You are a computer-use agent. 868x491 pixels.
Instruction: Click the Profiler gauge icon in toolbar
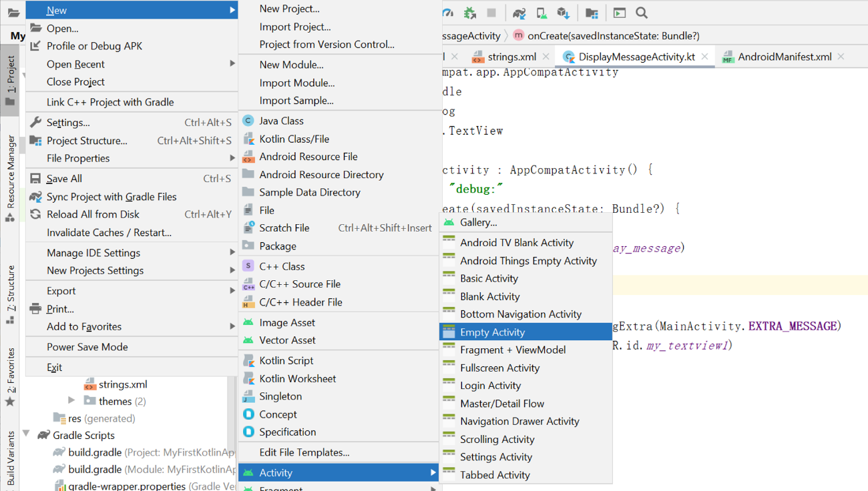[448, 13]
